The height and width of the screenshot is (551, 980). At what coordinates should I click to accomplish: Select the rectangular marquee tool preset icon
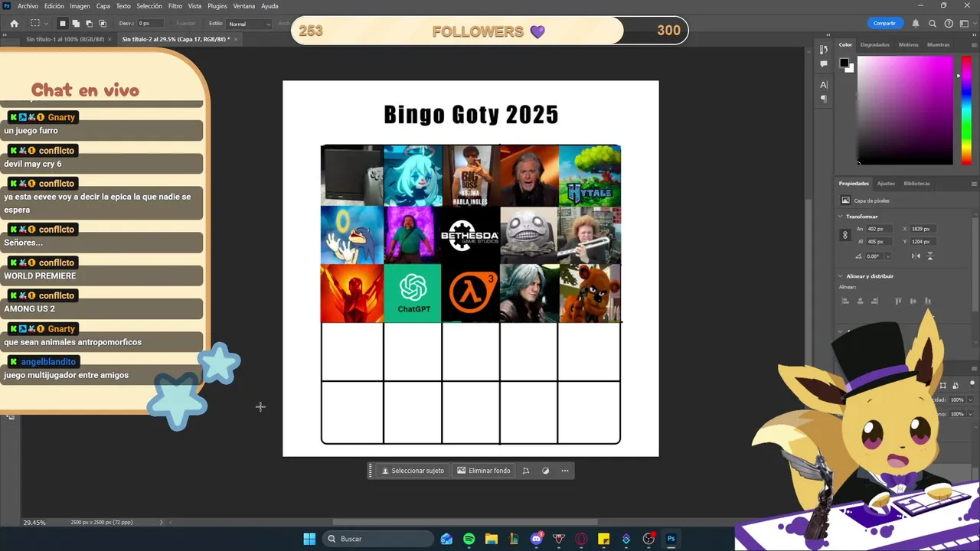(35, 24)
